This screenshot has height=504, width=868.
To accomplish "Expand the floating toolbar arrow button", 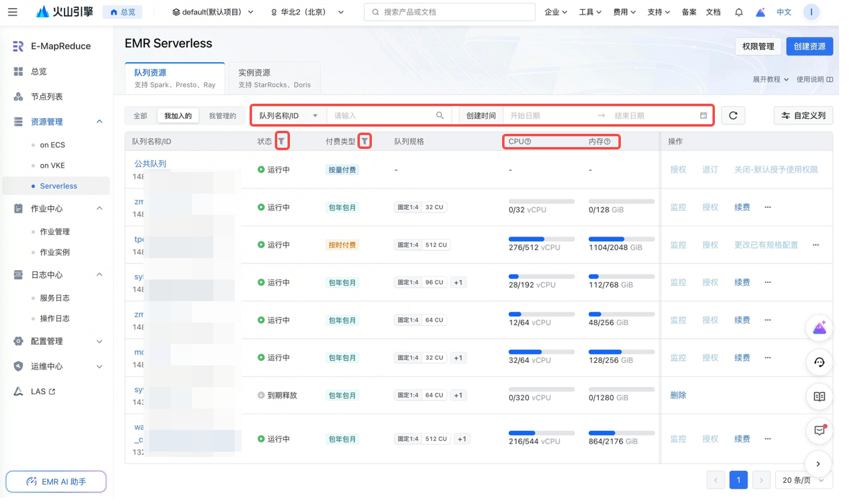I will click(x=819, y=464).
